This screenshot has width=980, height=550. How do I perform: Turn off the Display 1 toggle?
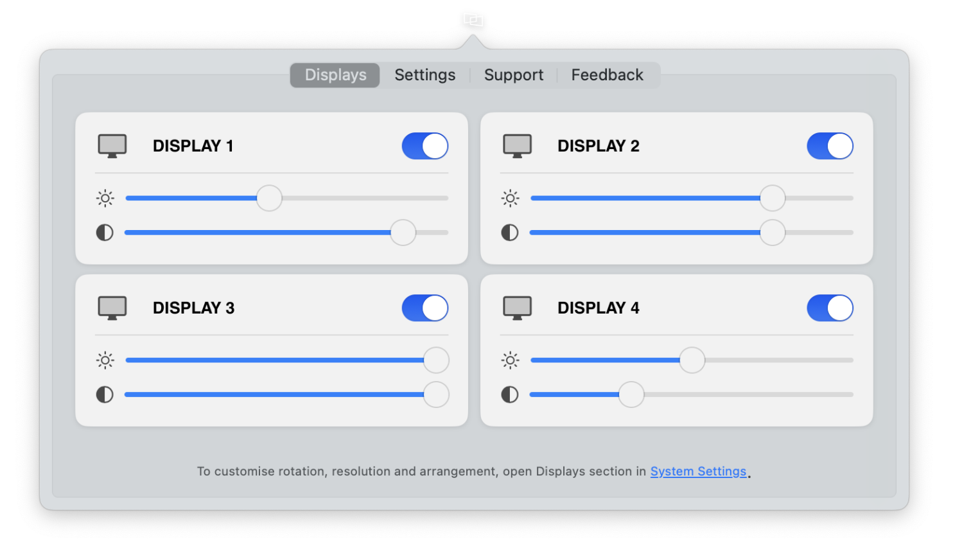(x=425, y=146)
